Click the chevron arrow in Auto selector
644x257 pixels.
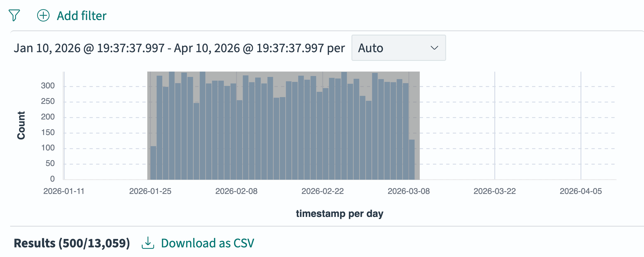point(434,48)
